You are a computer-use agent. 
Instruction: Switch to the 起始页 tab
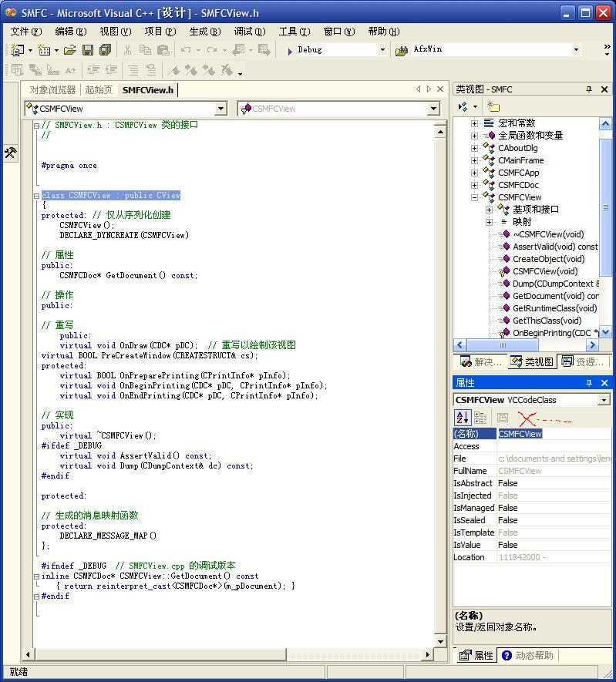click(99, 90)
